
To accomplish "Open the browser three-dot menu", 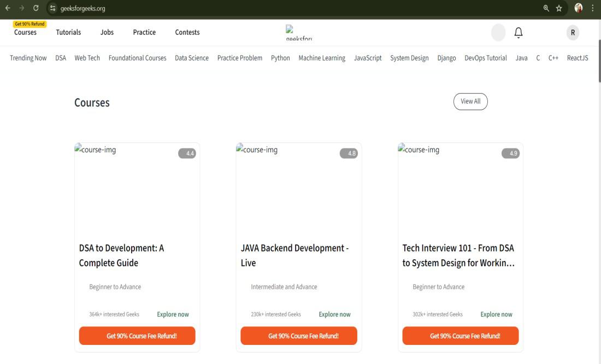I will tap(593, 8).
